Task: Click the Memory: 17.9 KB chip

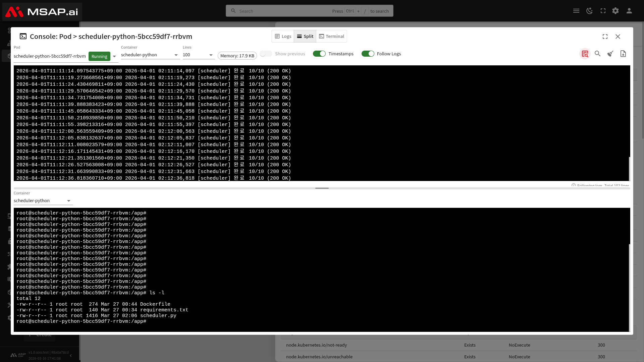Action: pos(237,56)
